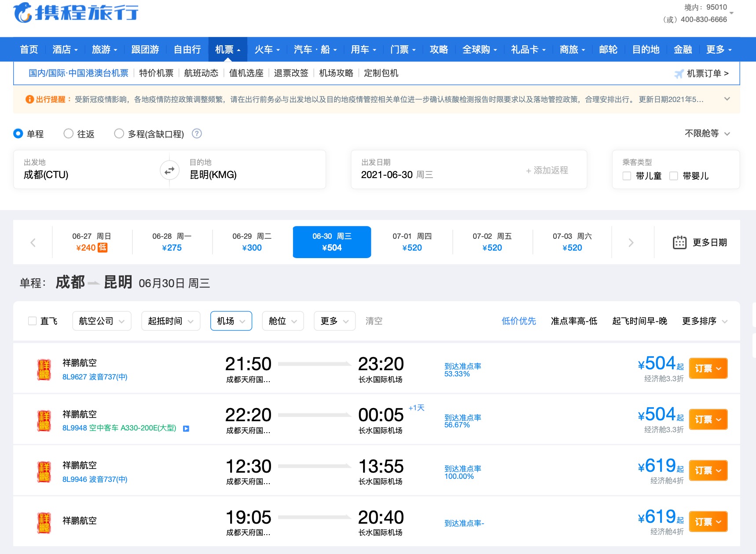The image size is (756, 554).
Task: Click the airline logo for the 22:20 flight
Action: (44, 420)
